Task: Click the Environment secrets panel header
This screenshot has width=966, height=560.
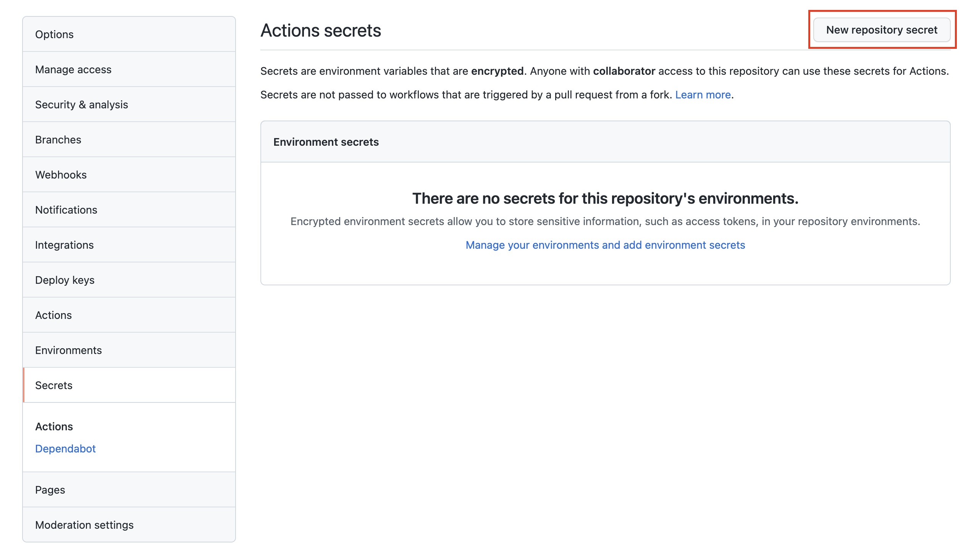Action: 326,142
